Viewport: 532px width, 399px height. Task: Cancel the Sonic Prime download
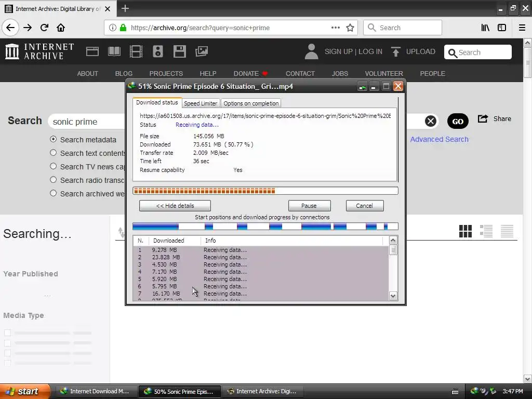click(364, 206)
